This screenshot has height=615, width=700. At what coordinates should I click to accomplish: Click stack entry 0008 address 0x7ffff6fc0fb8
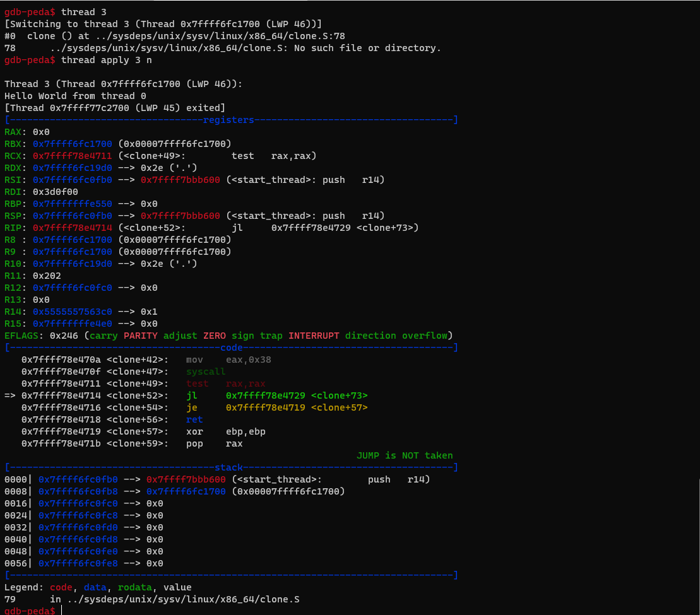coord(78,492)
